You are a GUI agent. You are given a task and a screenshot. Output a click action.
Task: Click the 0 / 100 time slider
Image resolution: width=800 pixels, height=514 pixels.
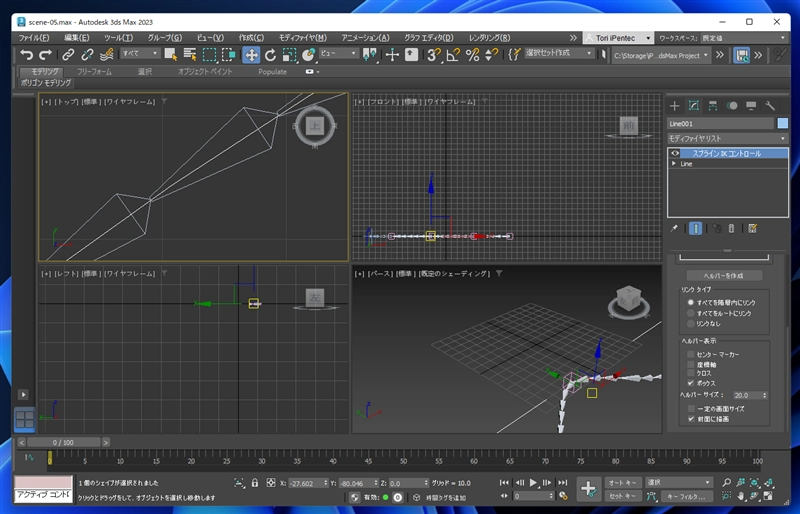pos(63,442)
